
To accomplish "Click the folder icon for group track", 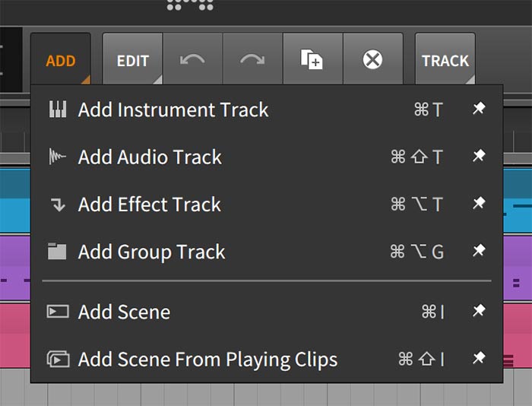I will point(57,251).
